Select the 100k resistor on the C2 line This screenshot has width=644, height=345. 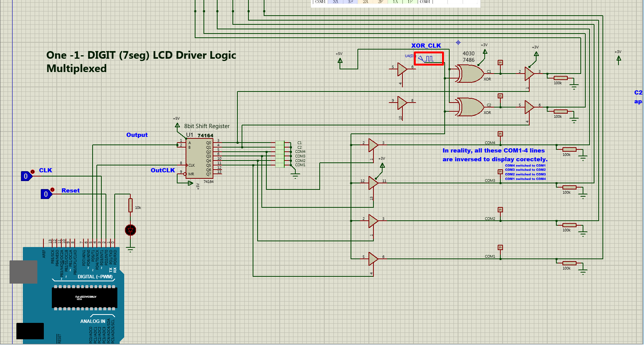[561, 111]
